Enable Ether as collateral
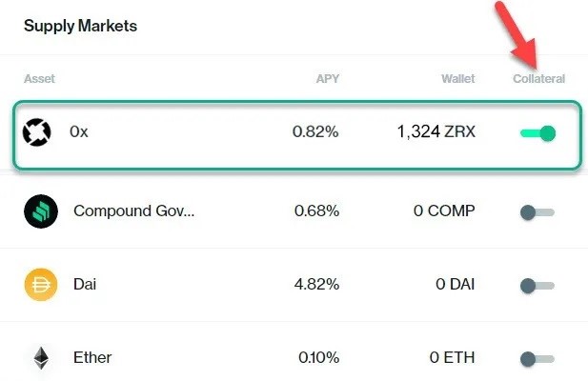Screen dimensions: 588x381 click(537, 359)
